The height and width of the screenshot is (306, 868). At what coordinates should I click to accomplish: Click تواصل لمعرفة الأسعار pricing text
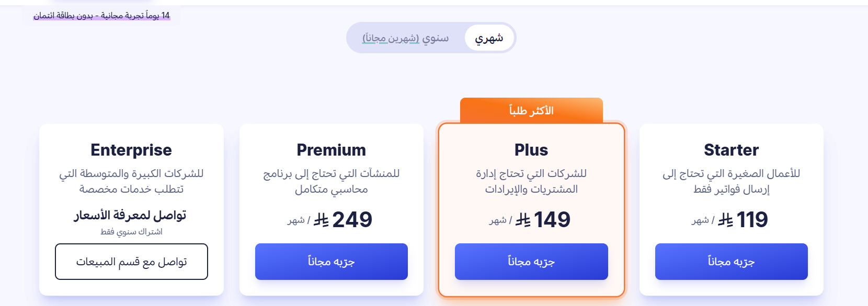[x=131, y=215]
